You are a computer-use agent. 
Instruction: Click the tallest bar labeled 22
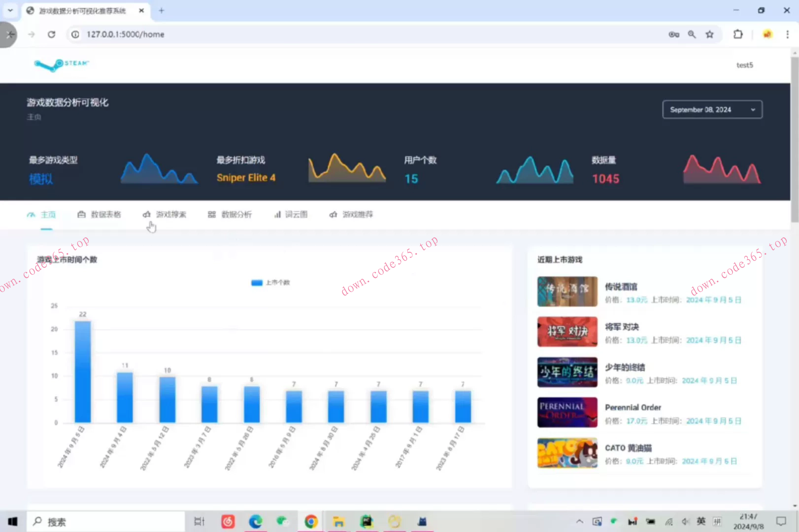point(83,372)
